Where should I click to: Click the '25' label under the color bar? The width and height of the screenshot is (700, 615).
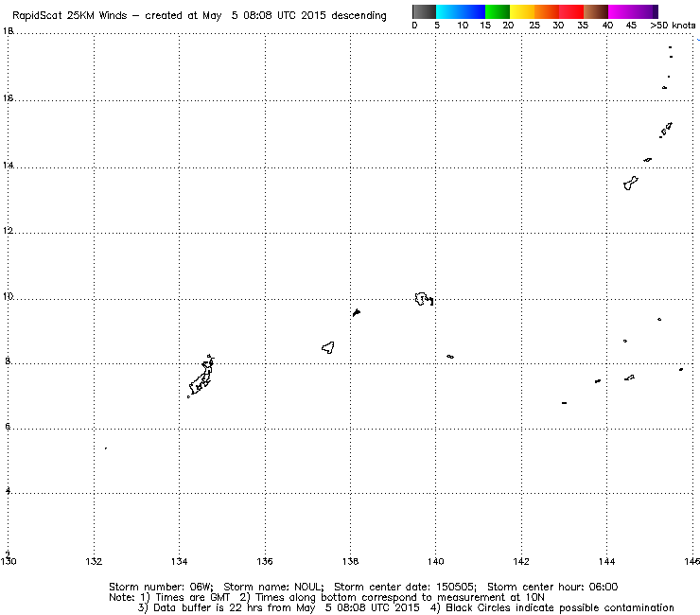534,26
